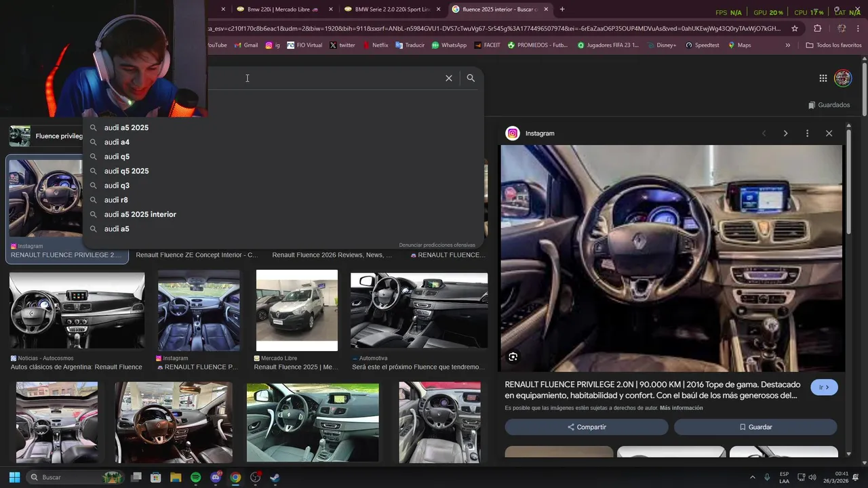Open a new browser tab
Screen dimensions: 868x488
[562, 9]
